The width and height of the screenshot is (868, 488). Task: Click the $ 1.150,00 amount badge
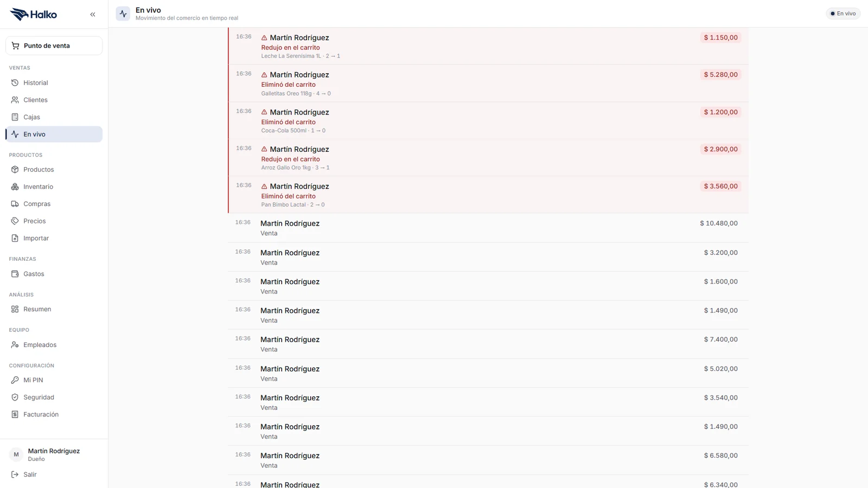pos(720,37)
